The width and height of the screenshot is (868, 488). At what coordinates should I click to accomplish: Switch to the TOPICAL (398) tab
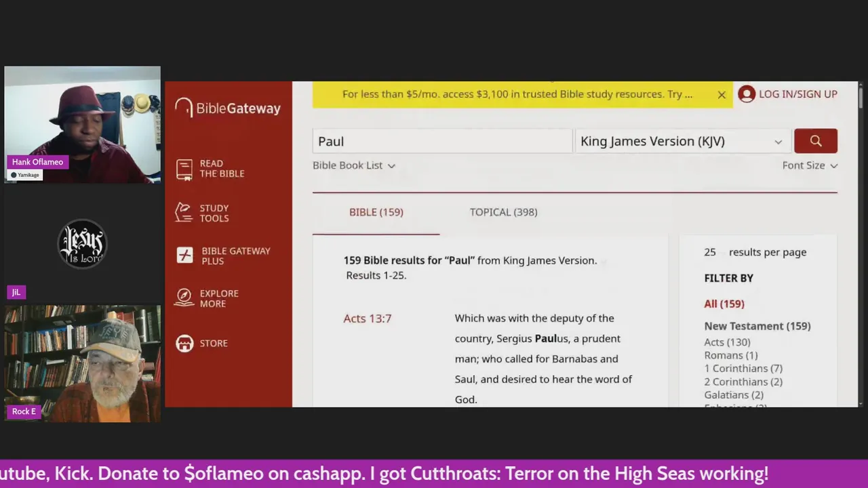pyautogui.click(x=504, y=212)
